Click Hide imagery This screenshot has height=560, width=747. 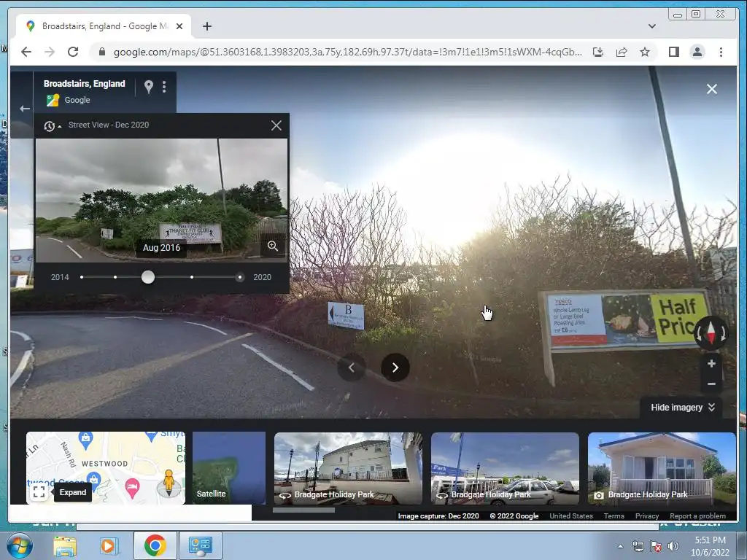coord(683,408)
